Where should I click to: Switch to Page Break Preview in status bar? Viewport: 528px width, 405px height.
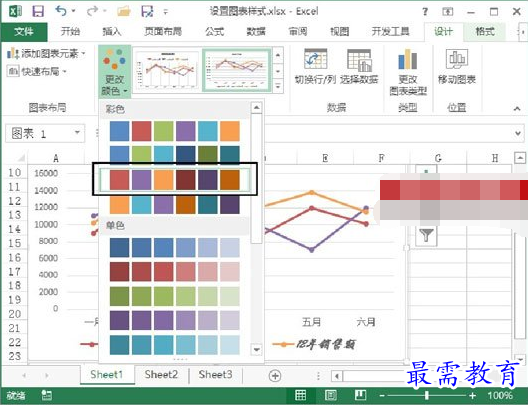(360, 395)
